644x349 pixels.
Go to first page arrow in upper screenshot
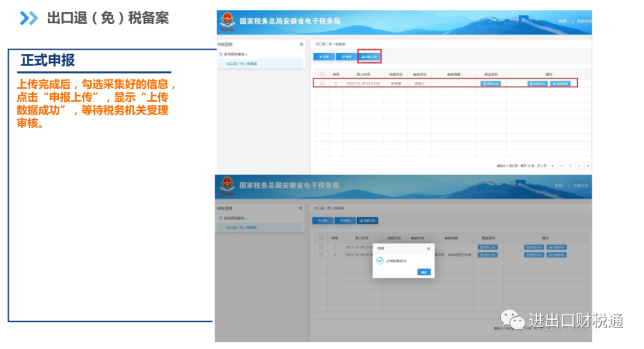point(552,166)
